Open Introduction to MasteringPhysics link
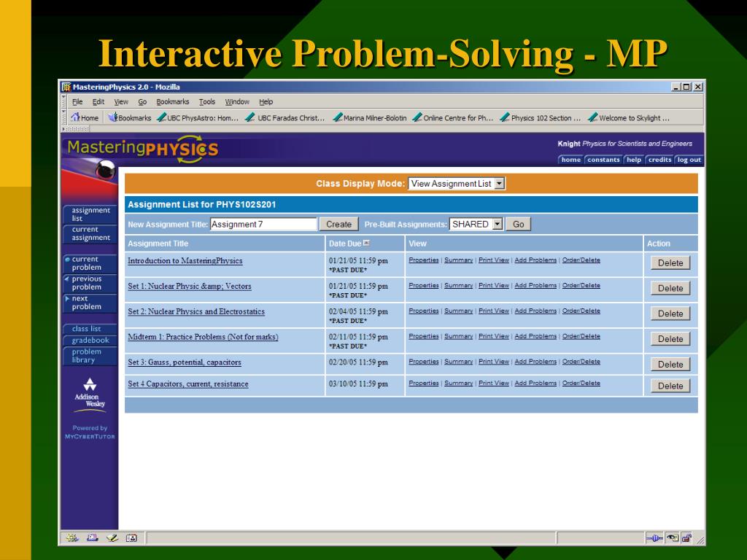The height and width of the screenshot is (560, 747). point(185,261)
